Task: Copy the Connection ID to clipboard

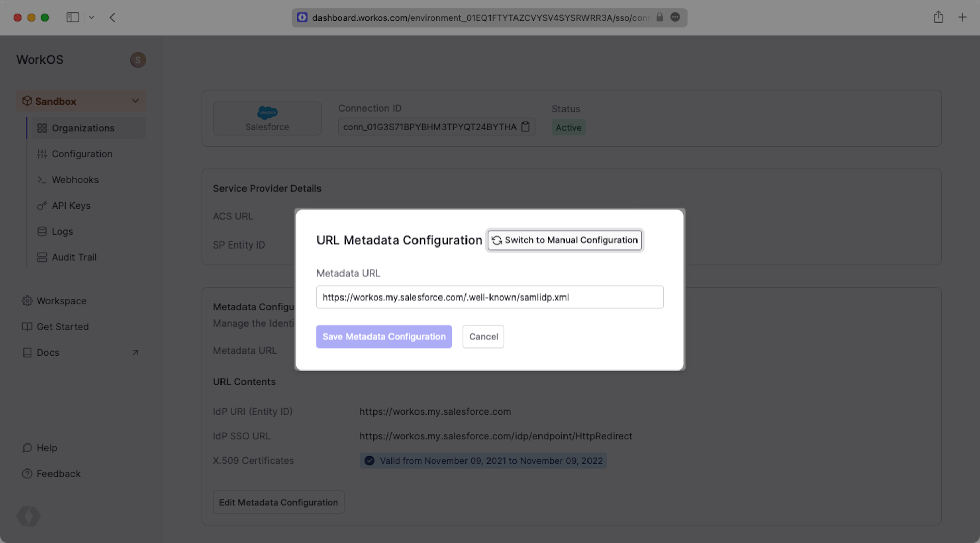Action: [x=525, y=127]
